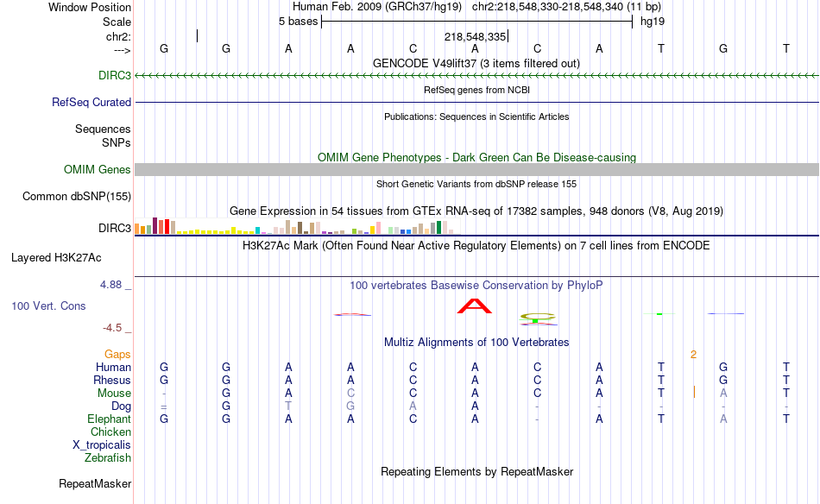This screenshot has width=820, height=504.
Task: Click the yellow-green PhyloP logo below the A peak
Action: coord(537,317)
